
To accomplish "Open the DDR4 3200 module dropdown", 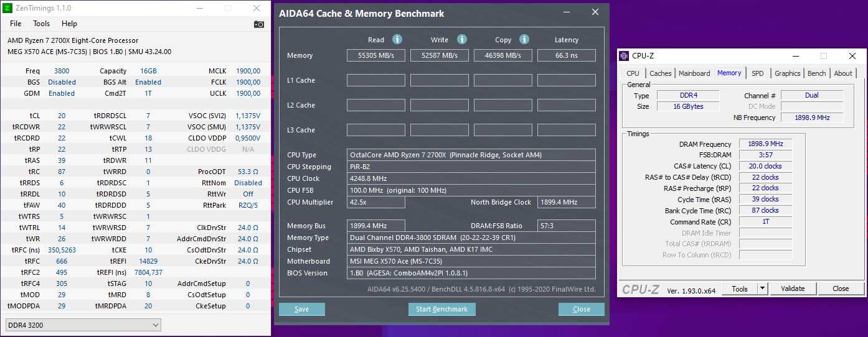I will [83, 325].
